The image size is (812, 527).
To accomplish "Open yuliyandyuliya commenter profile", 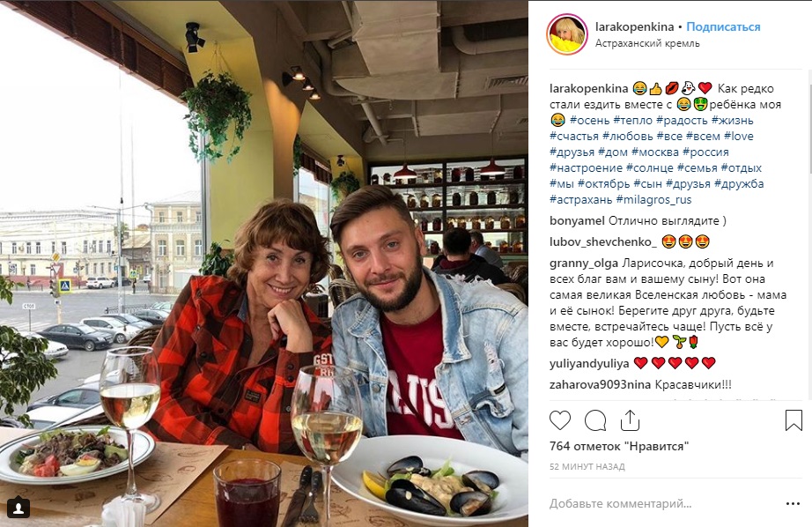I will tap(589, 364).
